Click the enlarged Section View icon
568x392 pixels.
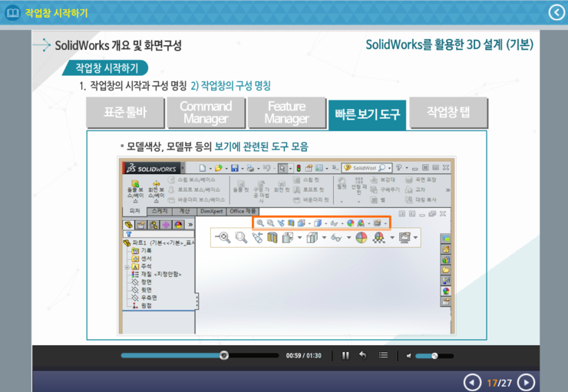click(272, 238)
